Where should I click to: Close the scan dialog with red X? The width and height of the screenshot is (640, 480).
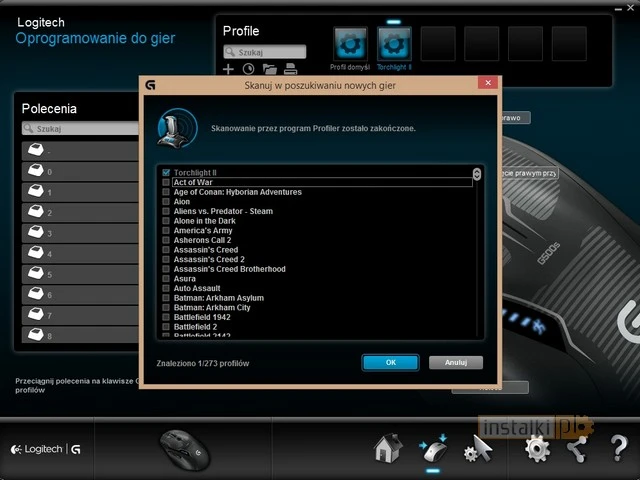488,83
